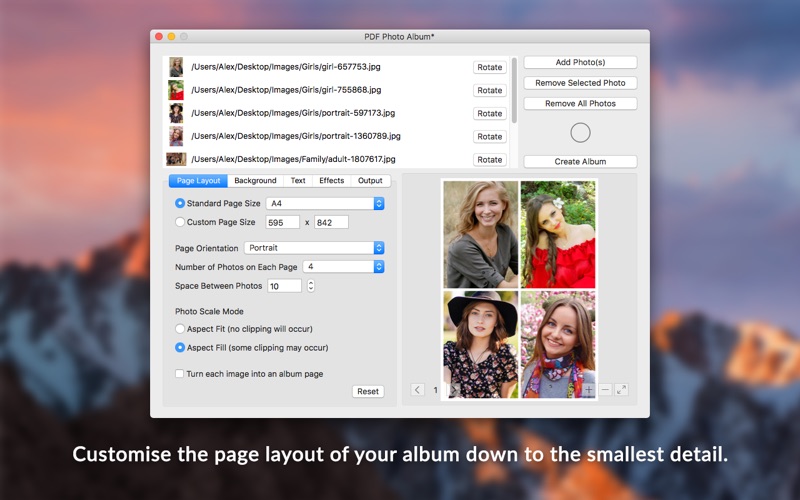Expand Number of Photos on Each Page dropdown

pyautogui.click(x=344, y=267)
